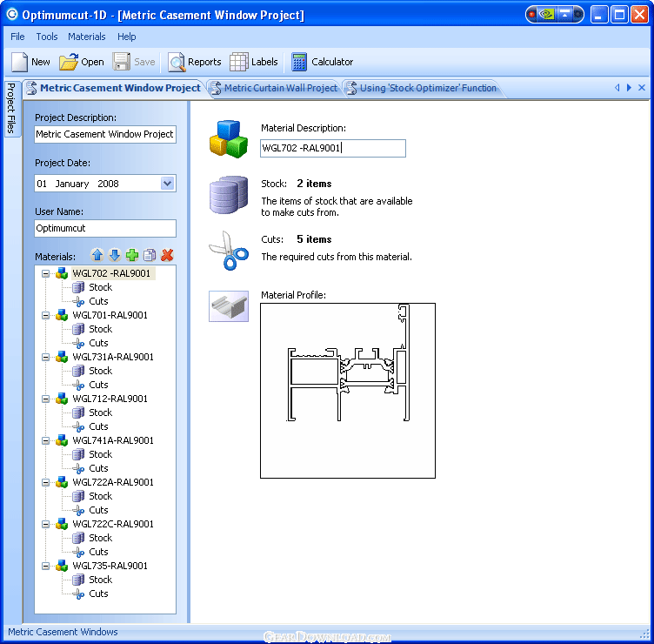
Task: Click in the Project Description field
Action: 105,134
